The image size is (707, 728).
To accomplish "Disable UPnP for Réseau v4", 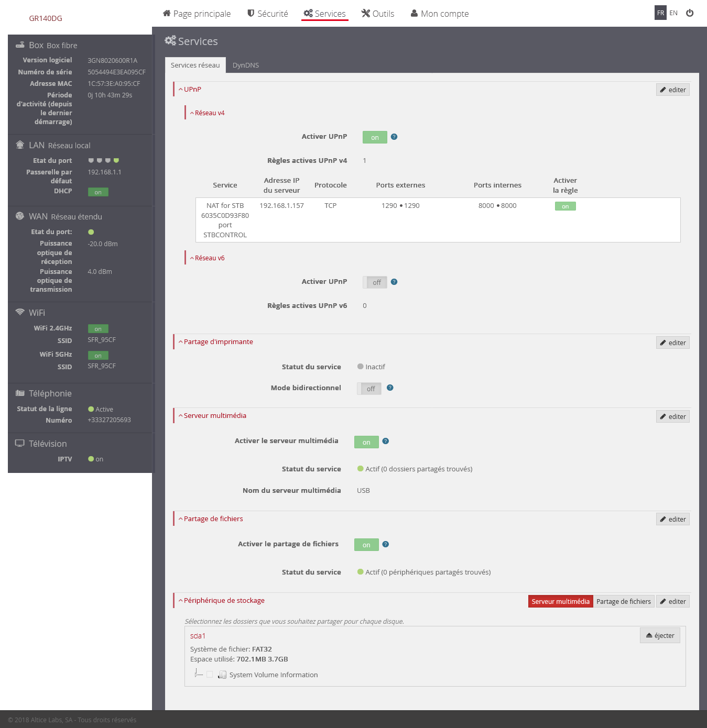I will tap(374, 137).
